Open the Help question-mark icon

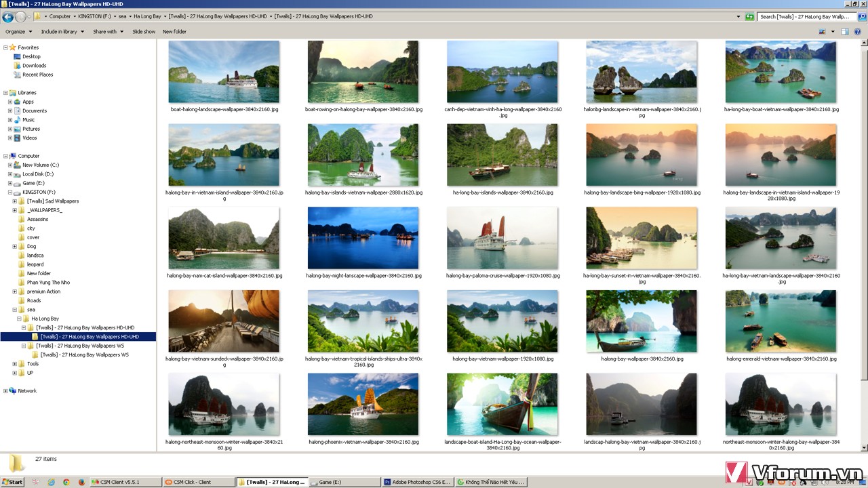[x=859, y=31]
